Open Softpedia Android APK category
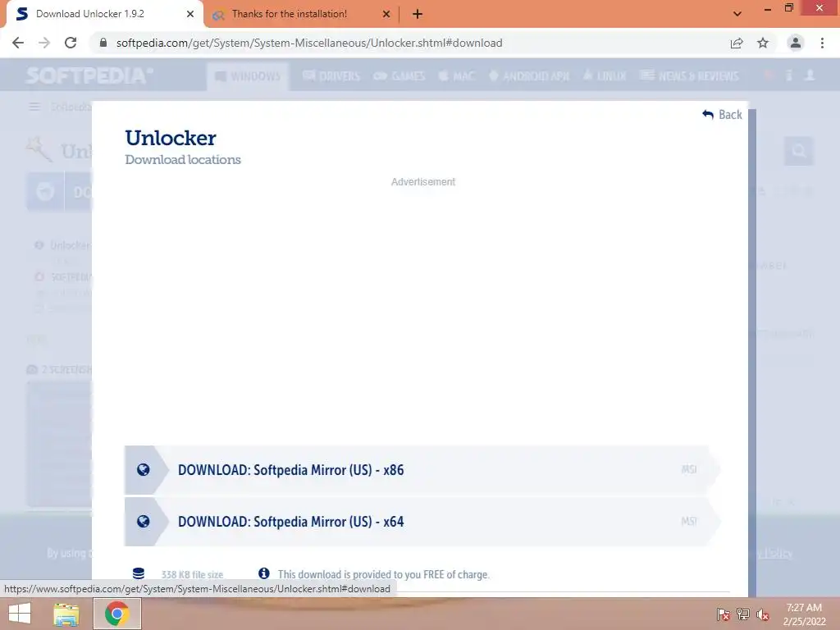Screen dimensions: 840x630 tap(529, 76)
